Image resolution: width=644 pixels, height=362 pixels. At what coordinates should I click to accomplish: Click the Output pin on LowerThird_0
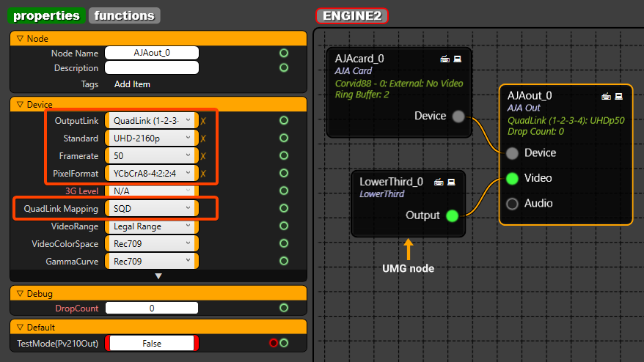[x=452, y=215]
